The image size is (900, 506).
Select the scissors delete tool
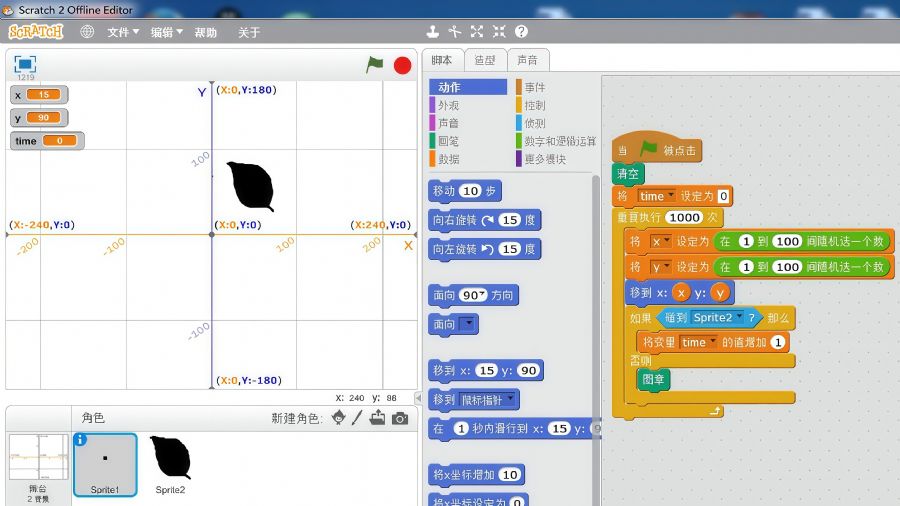pyautogui.click(x=455, y=32)
